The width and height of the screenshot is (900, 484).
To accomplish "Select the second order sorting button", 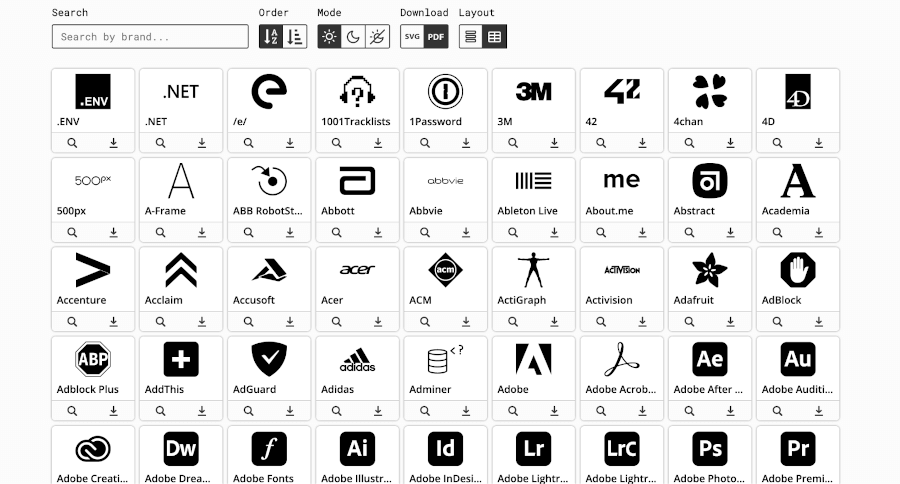I will [x=295, y=37].
